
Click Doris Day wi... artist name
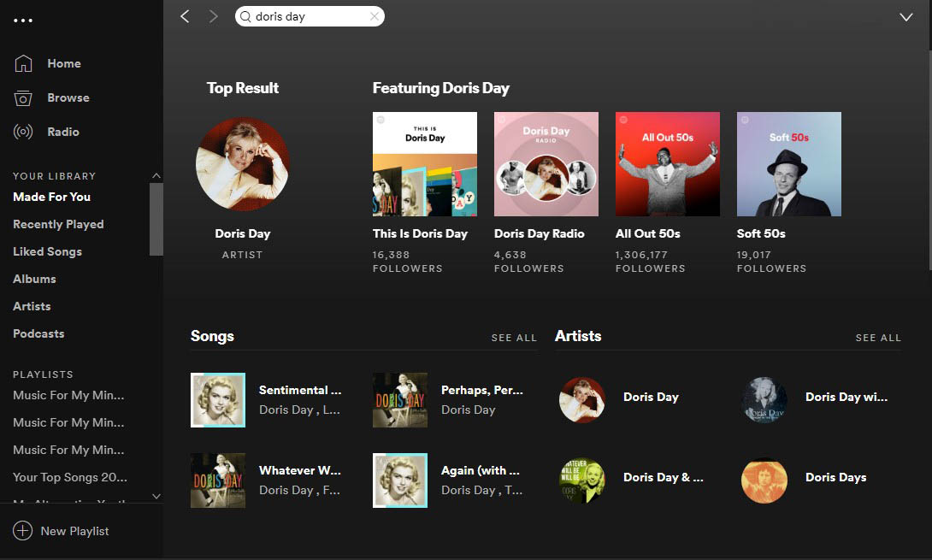[x=846, y=397]
